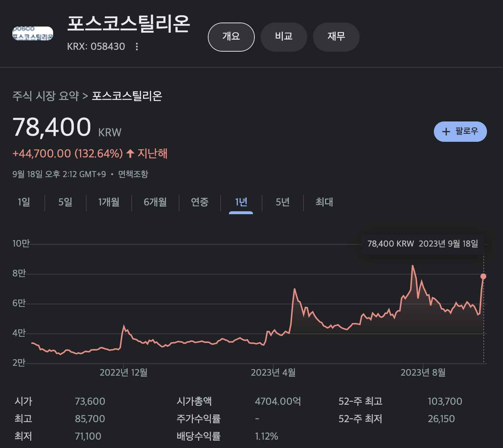Screen dimensions: 503x448
Task: Open the three-dot menu next to KRX: 058430
Action: (x=137, y=47)
